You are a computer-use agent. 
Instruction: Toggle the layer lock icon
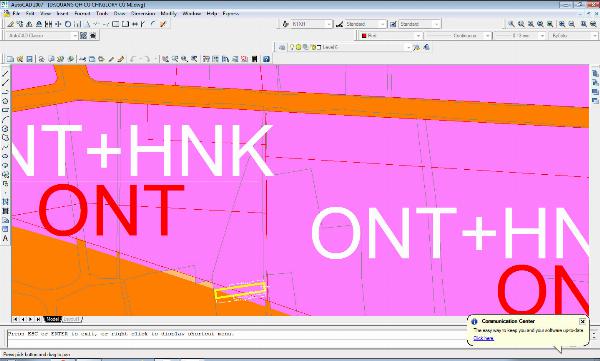coord(313,47)
